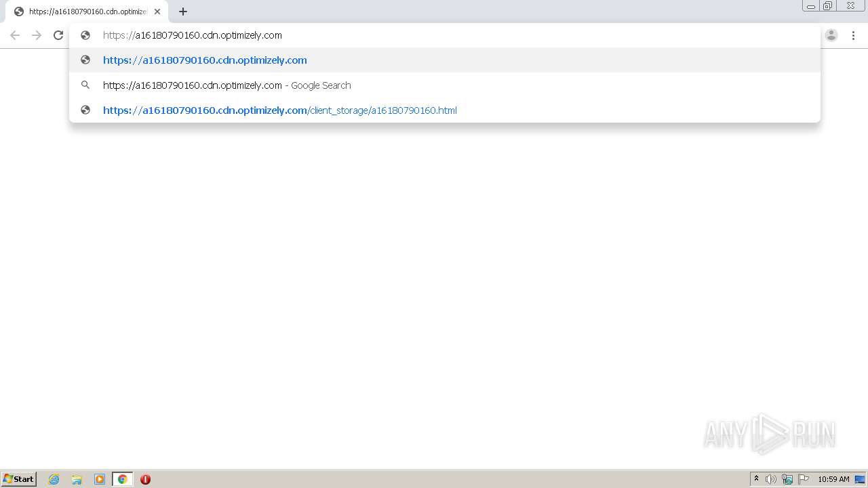Choose the Google Search suggestion
Viewport: 868px width, 488px height.
[445, 85]
